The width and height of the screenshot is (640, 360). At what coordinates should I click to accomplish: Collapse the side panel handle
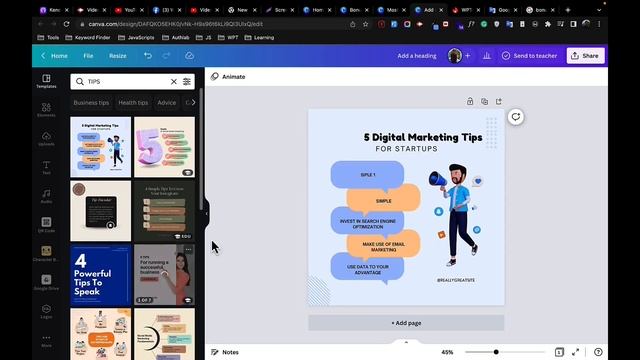(x=207, y=213)
